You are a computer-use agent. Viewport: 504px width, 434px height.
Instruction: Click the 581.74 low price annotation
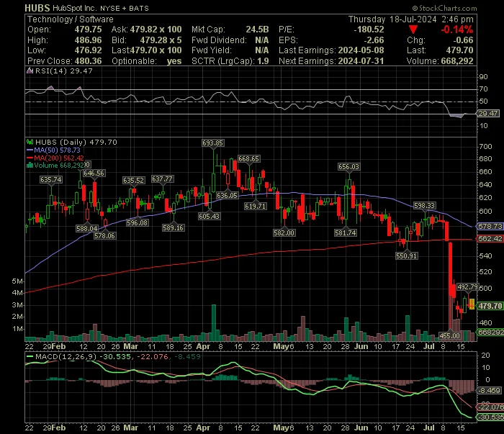coord(346,232)
